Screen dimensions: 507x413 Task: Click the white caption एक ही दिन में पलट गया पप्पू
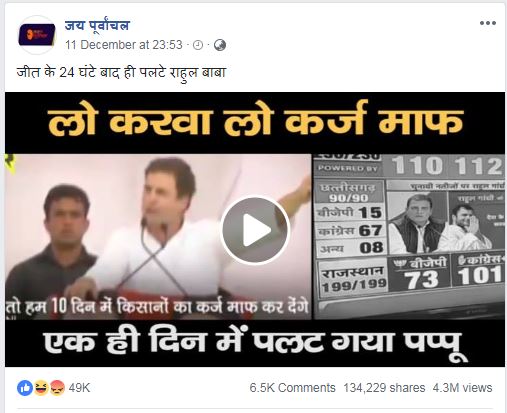255,344
